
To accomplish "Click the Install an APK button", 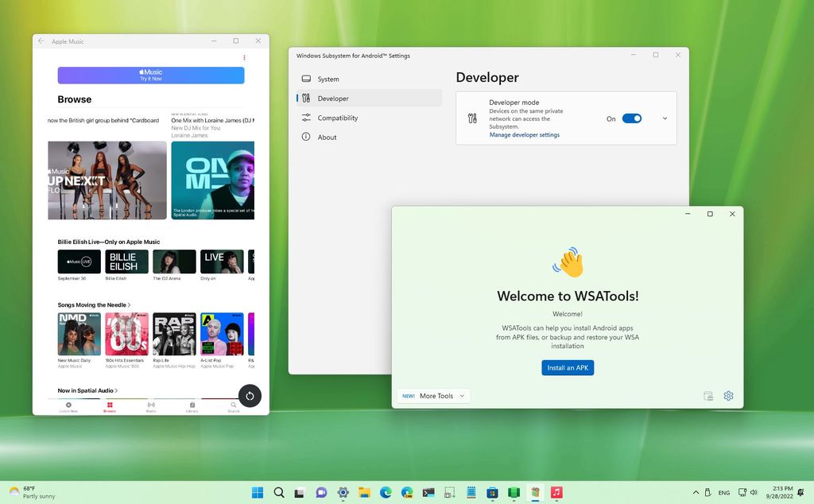I will pos(568,367).
